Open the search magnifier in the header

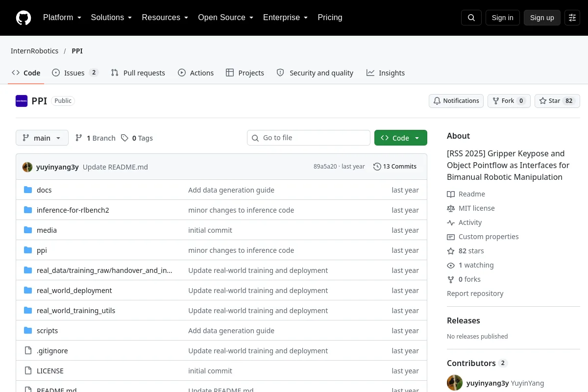click(x=471, y=18)
